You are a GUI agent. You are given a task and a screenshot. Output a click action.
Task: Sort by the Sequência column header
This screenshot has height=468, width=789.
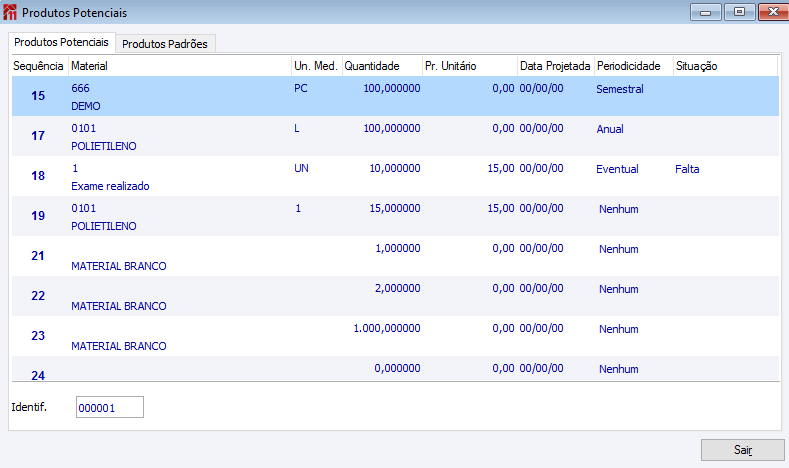[x=38, y=66]
